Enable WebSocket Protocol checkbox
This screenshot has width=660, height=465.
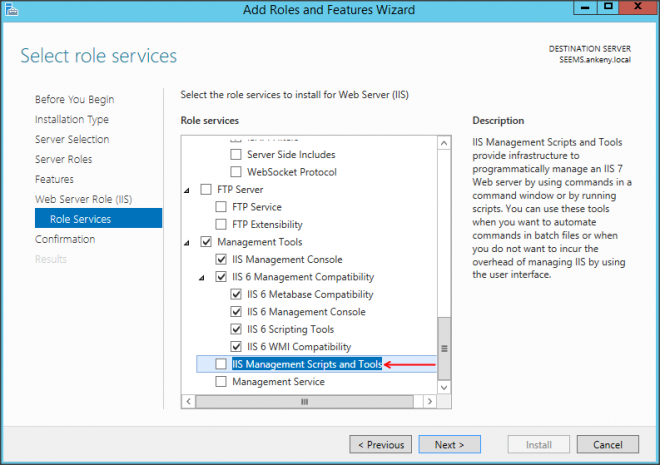(237, 172)
